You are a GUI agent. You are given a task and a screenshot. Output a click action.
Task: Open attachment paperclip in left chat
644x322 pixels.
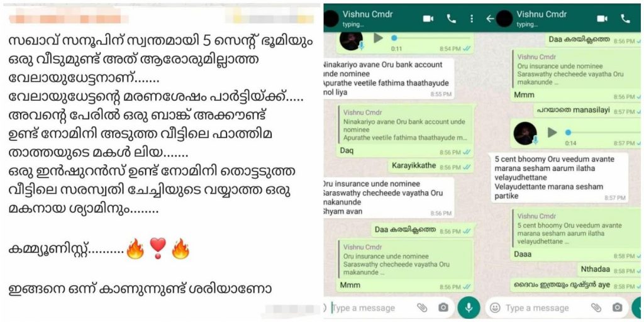click(x=422, y=308)
